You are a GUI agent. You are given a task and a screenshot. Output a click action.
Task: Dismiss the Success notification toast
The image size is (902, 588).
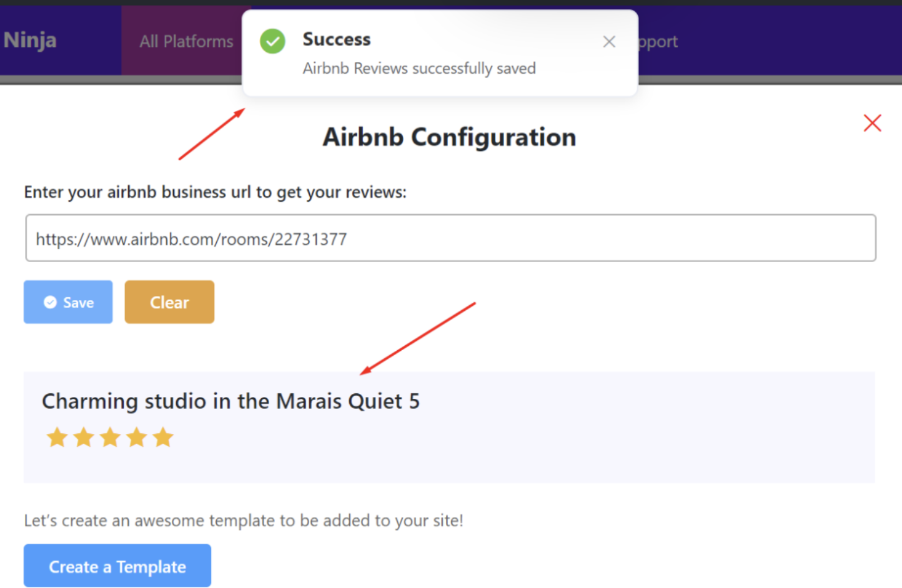point(609,42)
